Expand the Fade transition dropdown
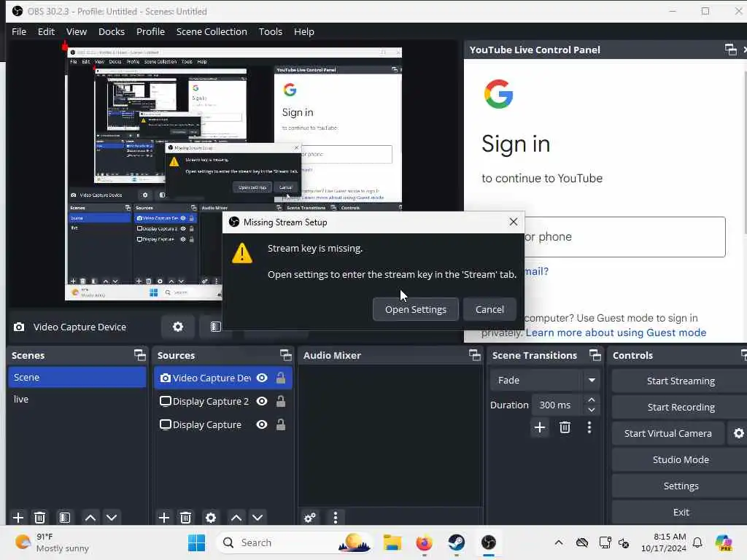 point(592,380)
